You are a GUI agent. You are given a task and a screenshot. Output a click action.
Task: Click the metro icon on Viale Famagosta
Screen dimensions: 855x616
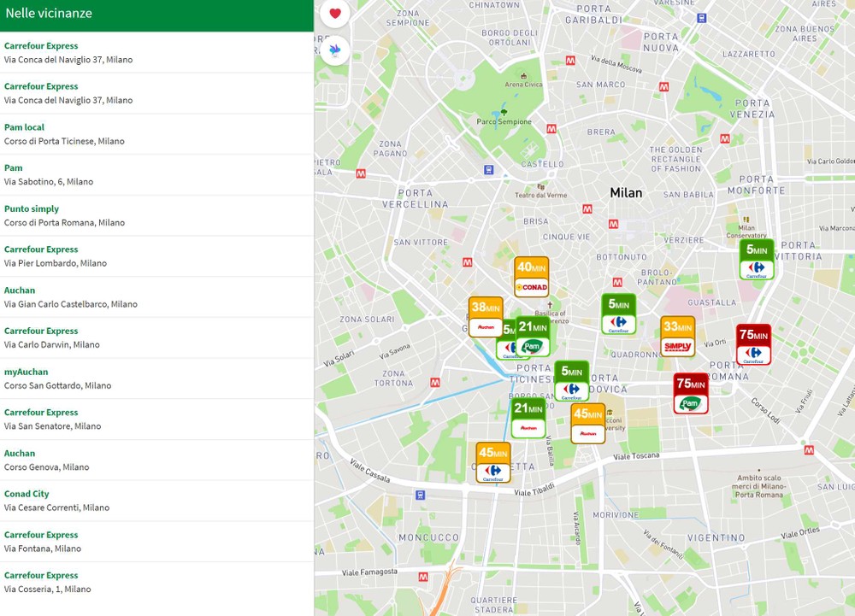click(423, 576)
